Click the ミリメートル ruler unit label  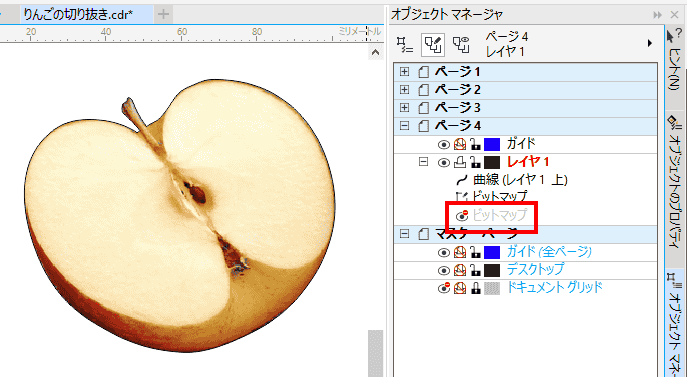(x=359, y=32)
